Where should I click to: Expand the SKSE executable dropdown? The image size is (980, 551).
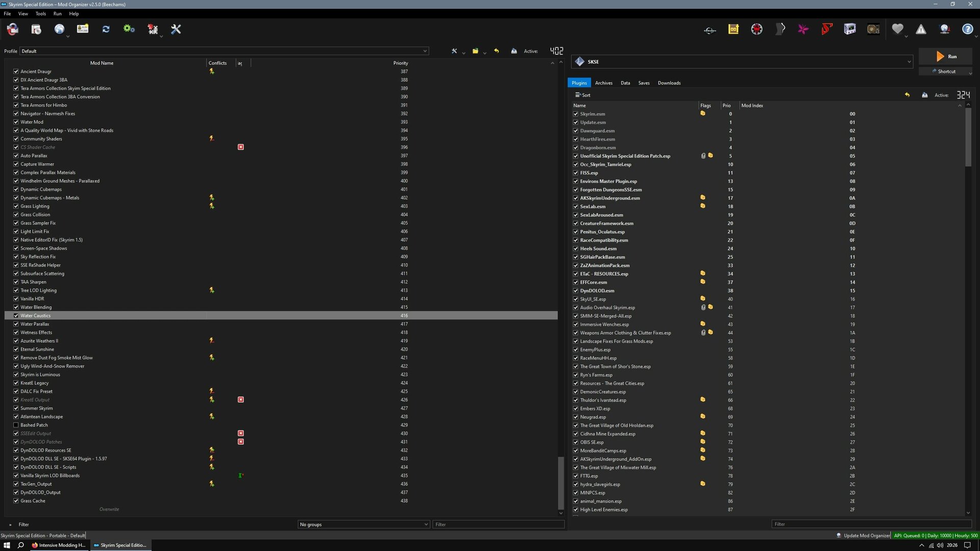click(742, 62)
